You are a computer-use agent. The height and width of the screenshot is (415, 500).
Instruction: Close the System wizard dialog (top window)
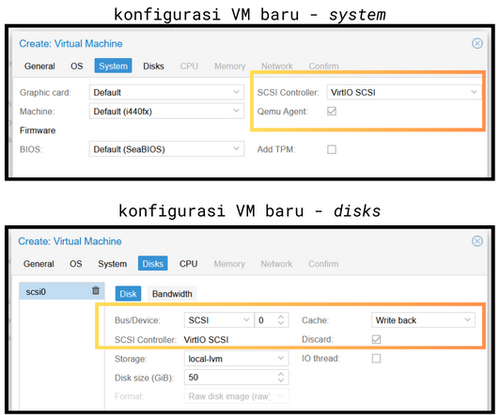pyautogui.click(x=477, y=43)
